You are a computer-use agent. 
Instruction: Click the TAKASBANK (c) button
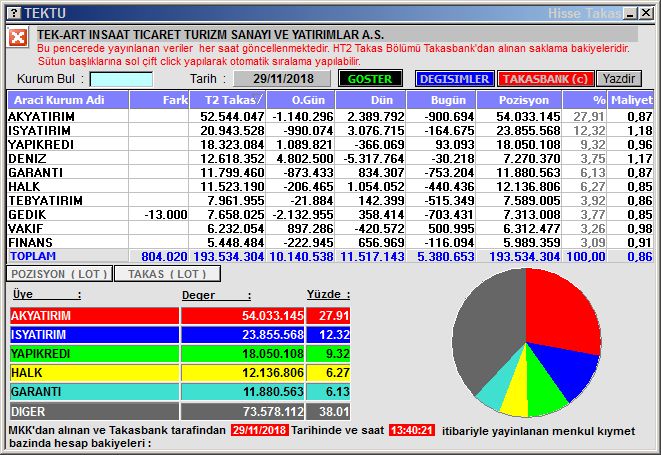coord(545,79)
